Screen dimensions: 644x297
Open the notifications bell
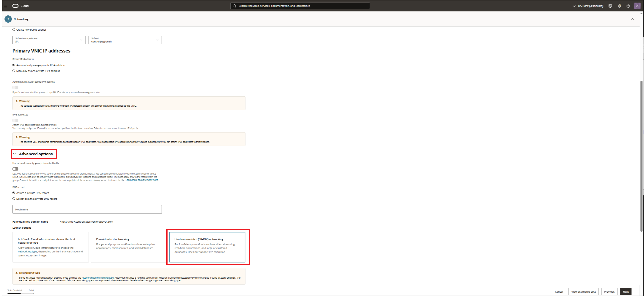click(x=619, y=6)
